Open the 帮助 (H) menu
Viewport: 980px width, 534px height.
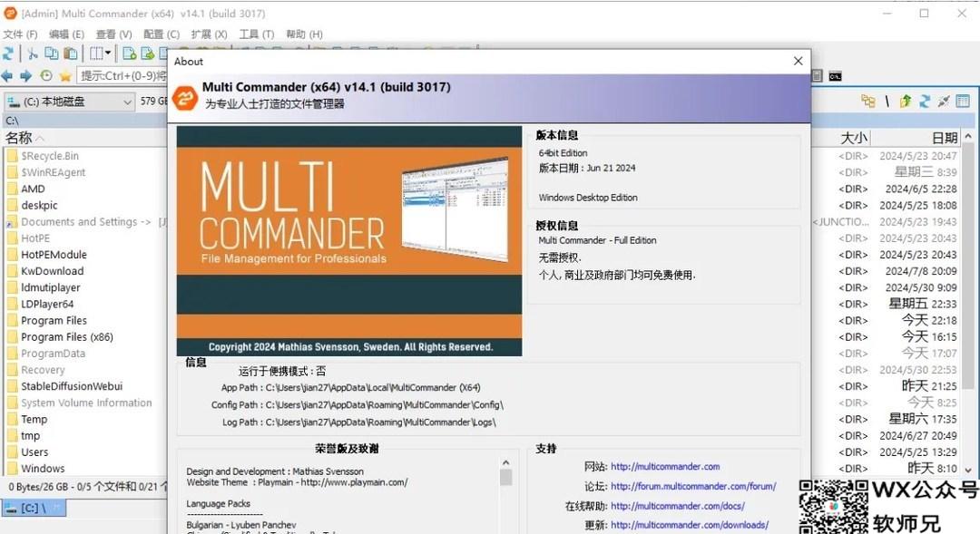(304, 34)
